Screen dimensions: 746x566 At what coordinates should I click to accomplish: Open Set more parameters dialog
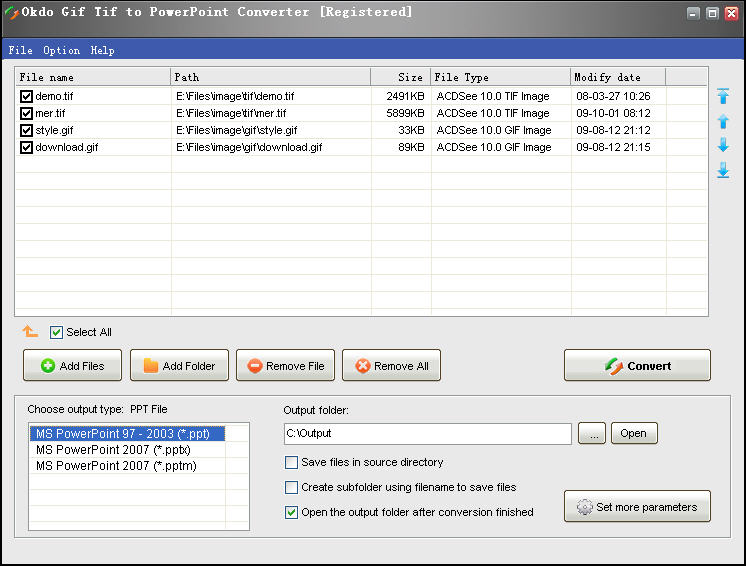tap(637, 507)
